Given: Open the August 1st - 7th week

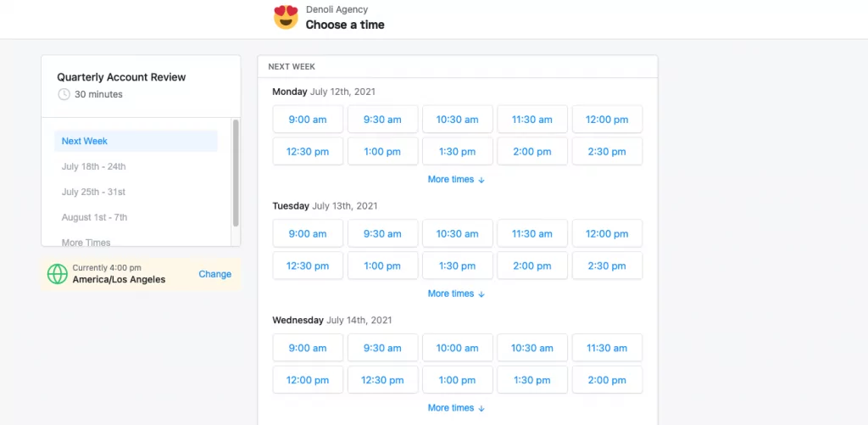Looking at the screenshot, I should point(95,217).
